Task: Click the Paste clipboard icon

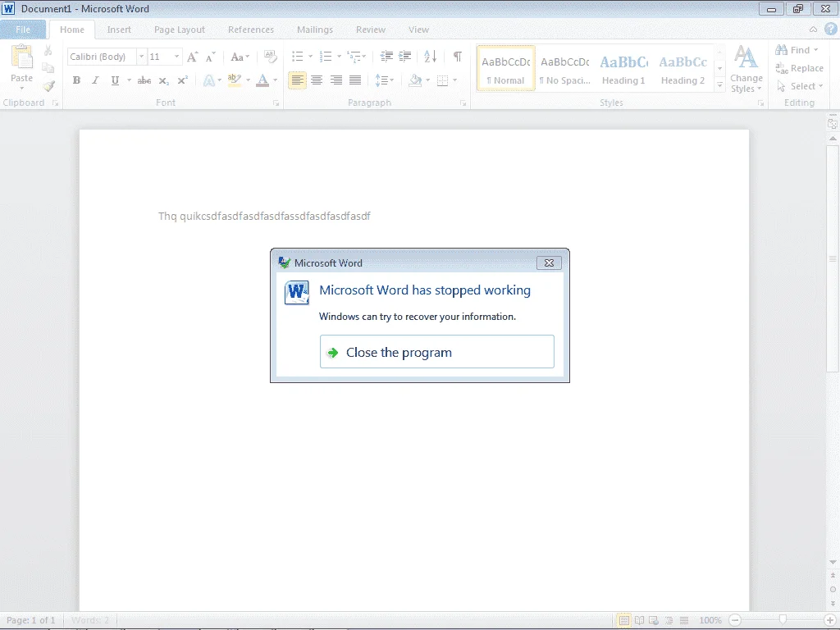Action: point(22,57)
